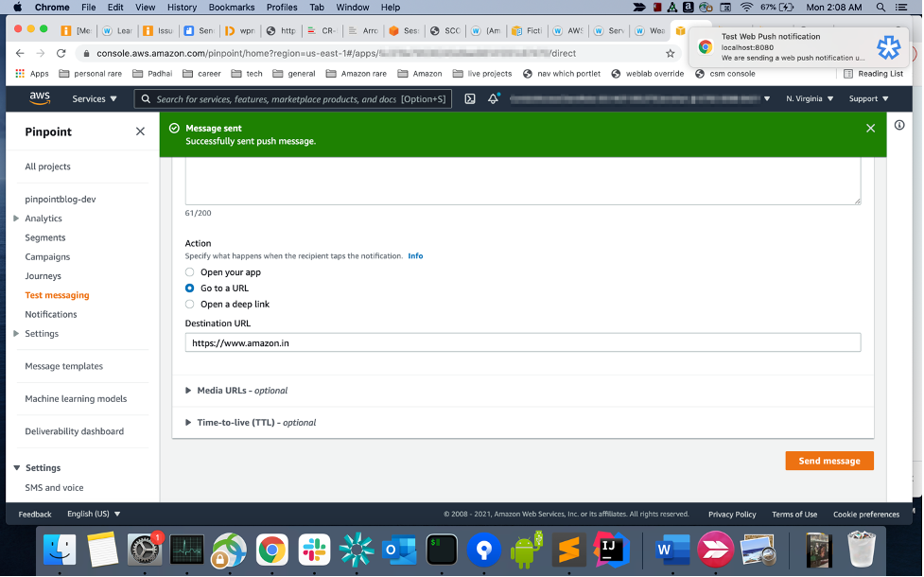
Task: Open the Terms of Use link
Action: coord(794,514)
